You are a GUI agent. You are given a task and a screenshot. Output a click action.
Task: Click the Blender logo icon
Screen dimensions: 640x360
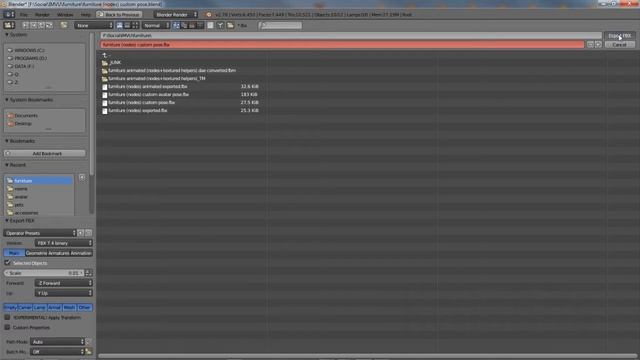(x=209, y=14)
